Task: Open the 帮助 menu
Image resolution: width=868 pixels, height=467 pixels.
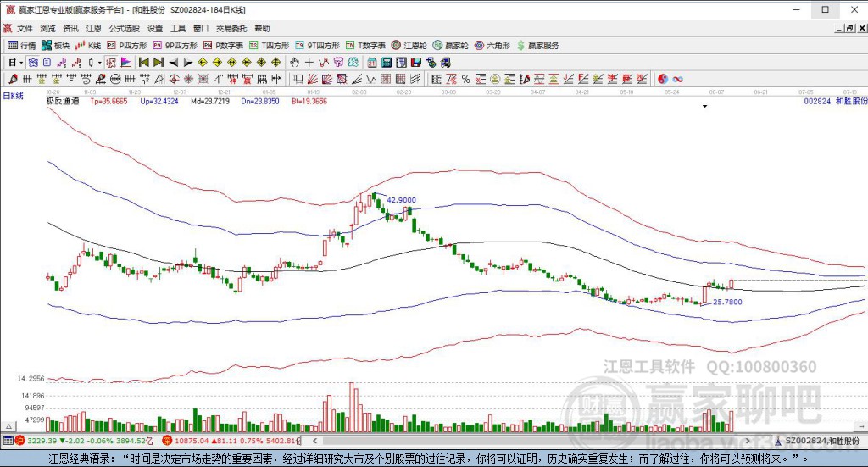Action: coord(262,28)
